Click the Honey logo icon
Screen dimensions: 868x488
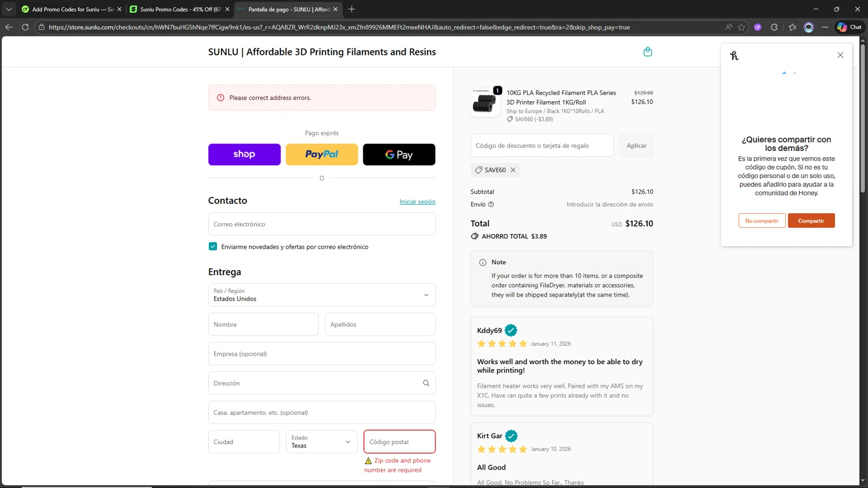734,56
